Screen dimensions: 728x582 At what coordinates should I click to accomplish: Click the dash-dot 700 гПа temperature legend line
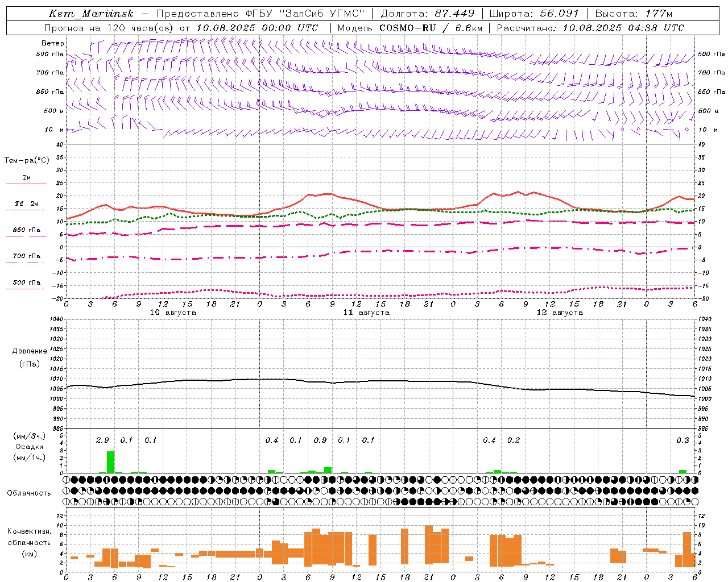(x=26, y=263)
